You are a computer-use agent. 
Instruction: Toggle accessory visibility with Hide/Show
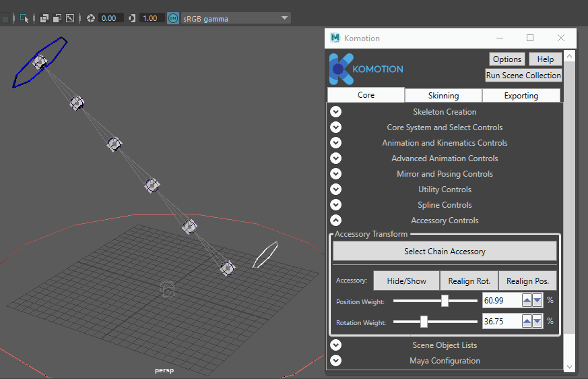click(x=407, y=281)
